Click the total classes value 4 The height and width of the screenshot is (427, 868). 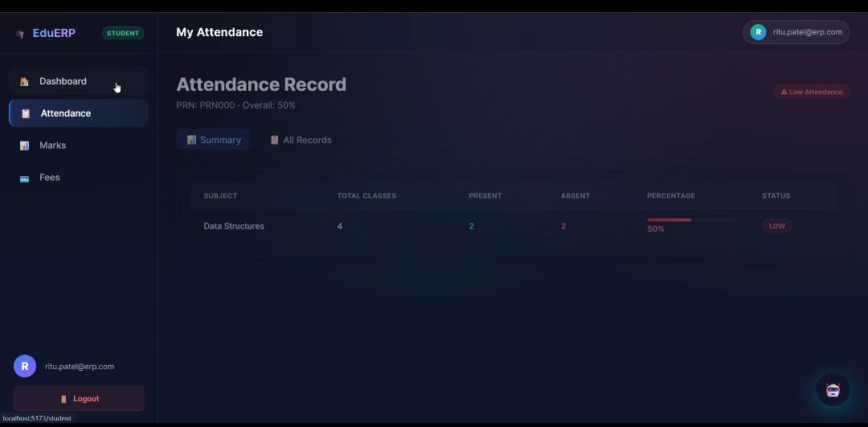(x=340, y=227)
